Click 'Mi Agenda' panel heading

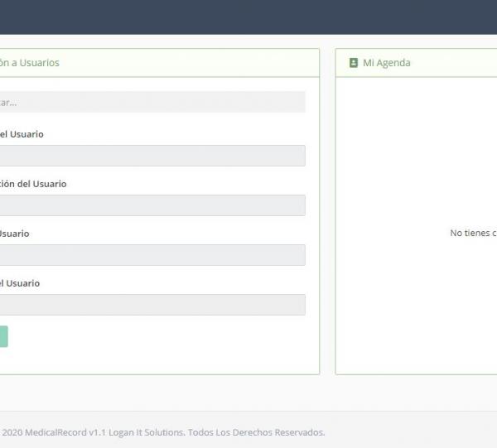tap(386, 63)
